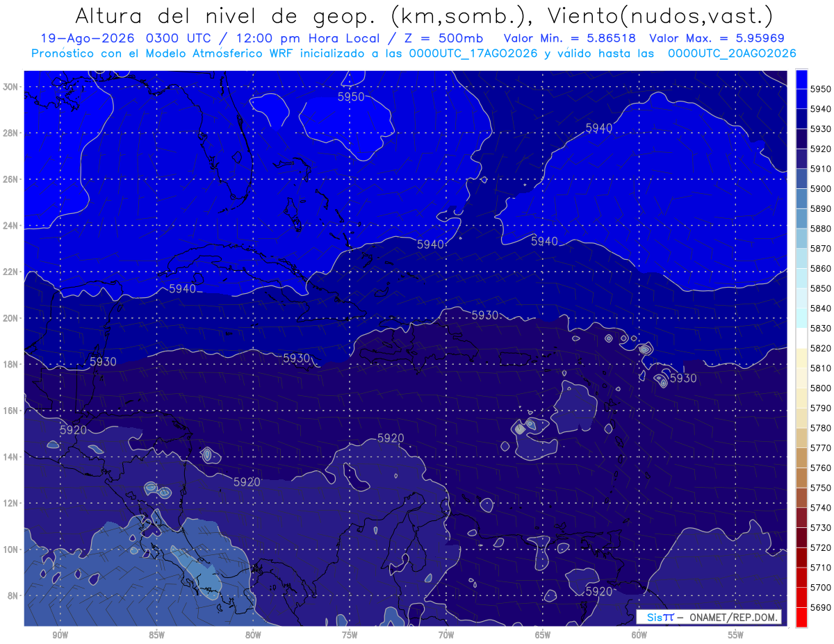Click the colorbar tick label 5740

click(821, 508)
